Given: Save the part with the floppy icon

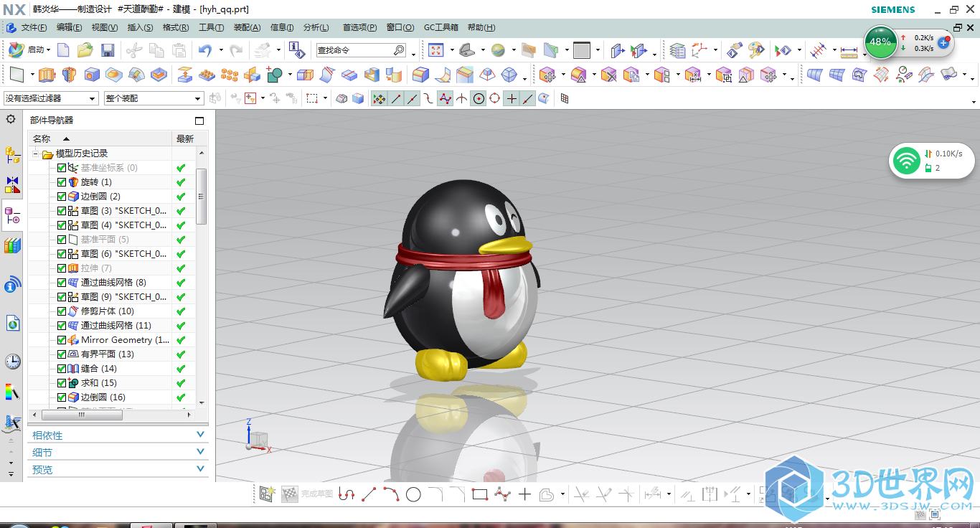Looking at the screenshot, I should coord(108,50).
